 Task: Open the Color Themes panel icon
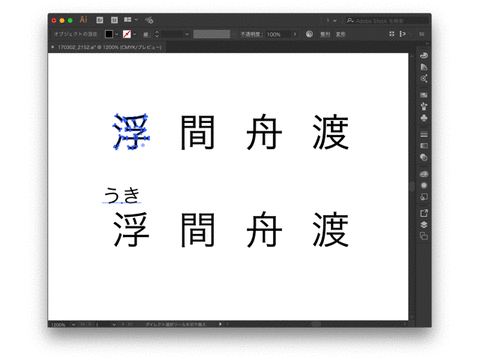424,79
